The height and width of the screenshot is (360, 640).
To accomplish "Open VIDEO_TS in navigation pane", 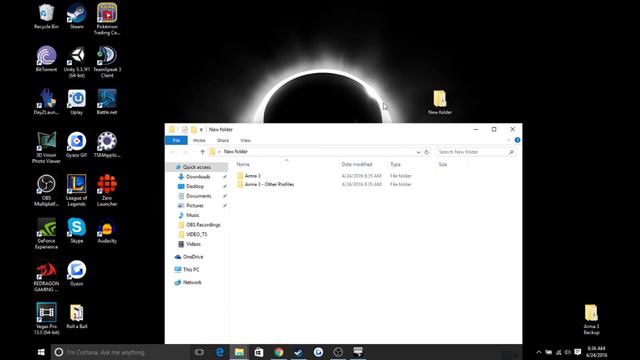I will pos(196,234).
